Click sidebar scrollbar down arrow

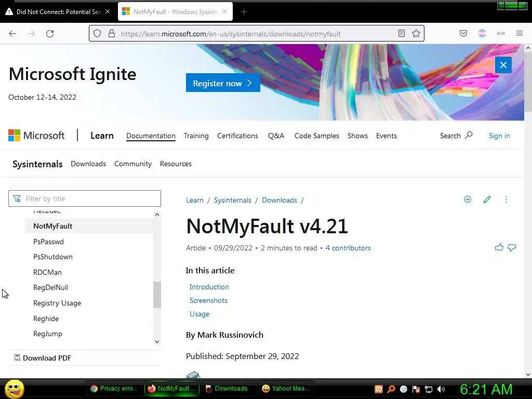point(157,342)
